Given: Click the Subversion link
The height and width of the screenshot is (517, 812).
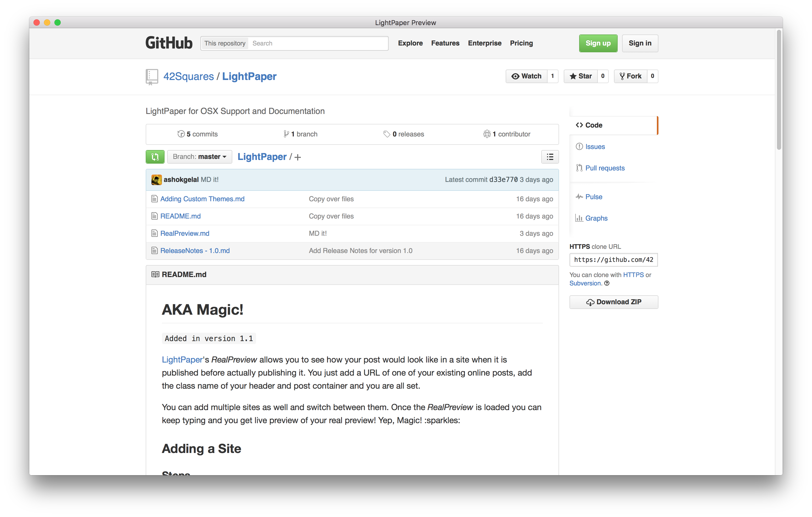Looking at the screenshot, I should [x=585, y=283].
